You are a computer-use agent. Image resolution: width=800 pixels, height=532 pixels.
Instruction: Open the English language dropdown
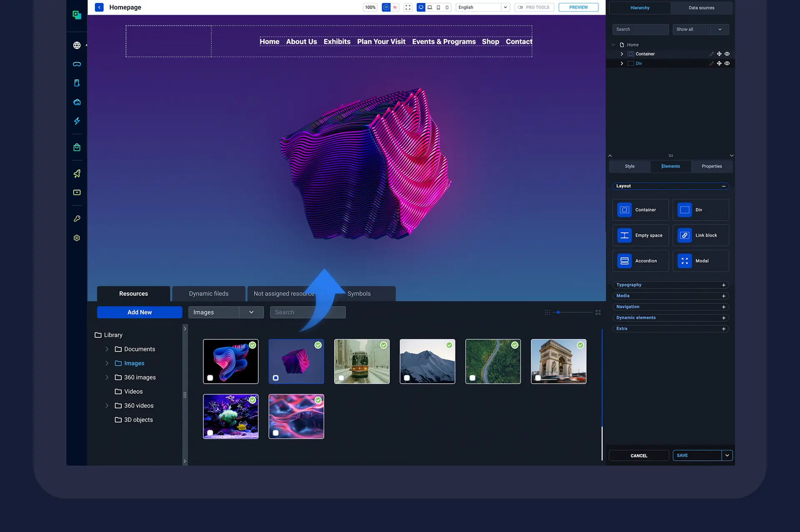pos(505,7)
